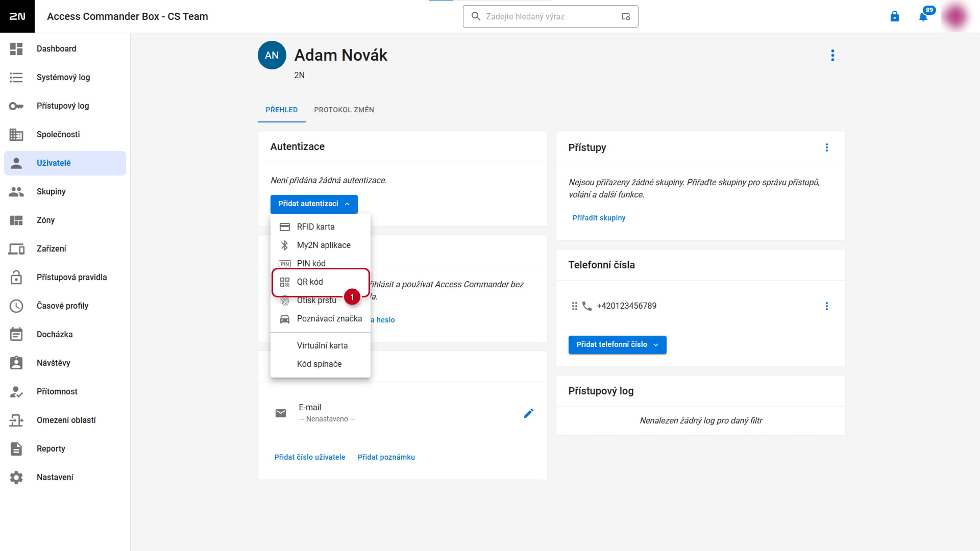Open Nastavení label in sidebar
The image size is (980, 551).
pyautogui.click(x=55, y=478)
